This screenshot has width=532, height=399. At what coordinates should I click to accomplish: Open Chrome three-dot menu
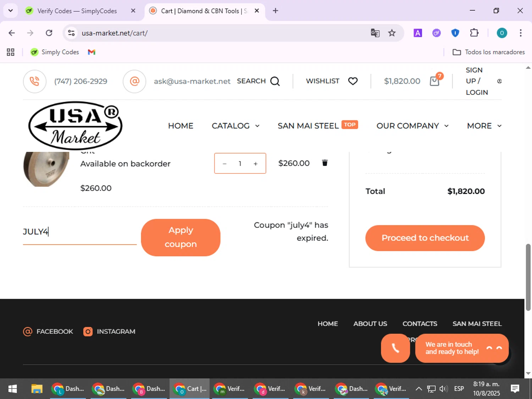tap(521, 33)
